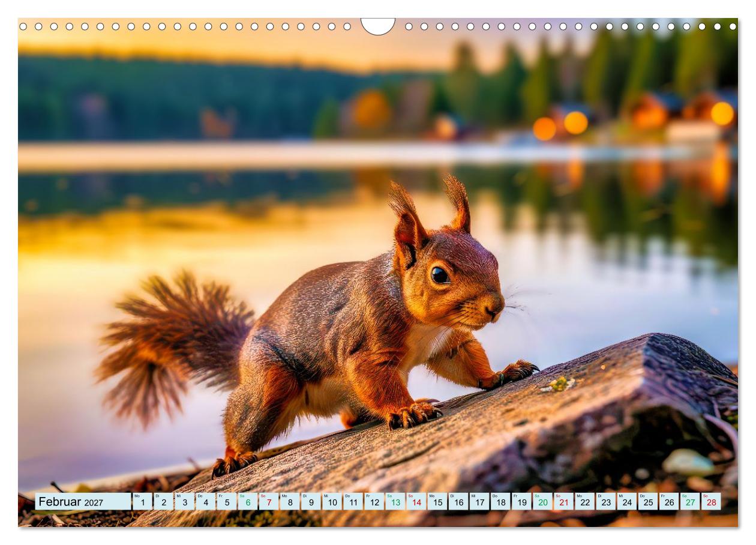The width and height of the screenshot is (756, 545).
Task: Click the green Saturday 13 cell
Action: click(395, 502)
